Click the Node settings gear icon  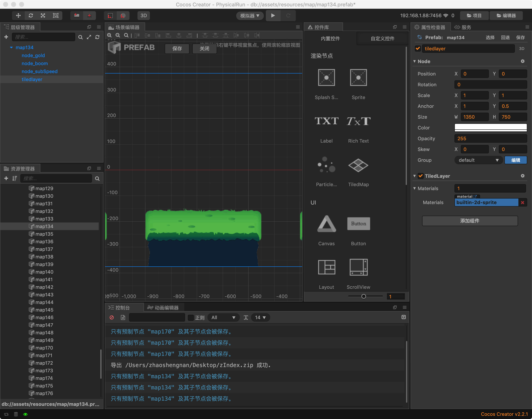pyautogui.click(x=522, y=61)
